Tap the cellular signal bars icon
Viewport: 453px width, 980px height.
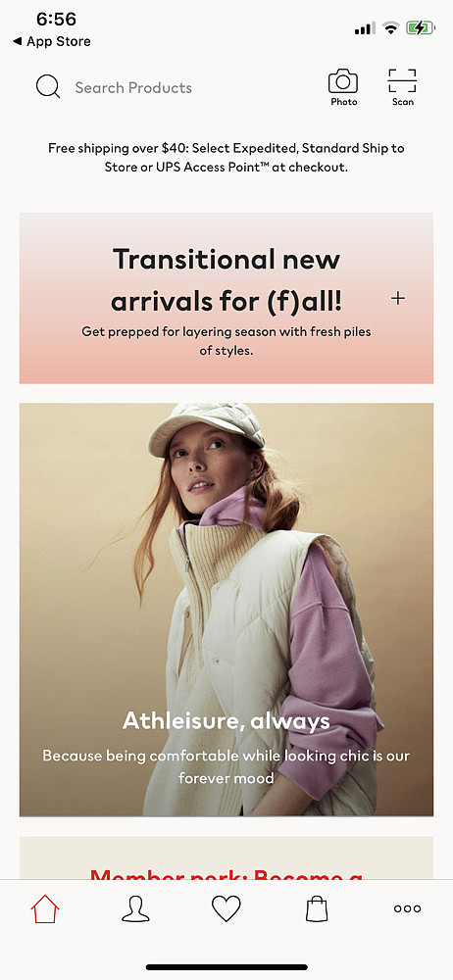coord(365,28)
